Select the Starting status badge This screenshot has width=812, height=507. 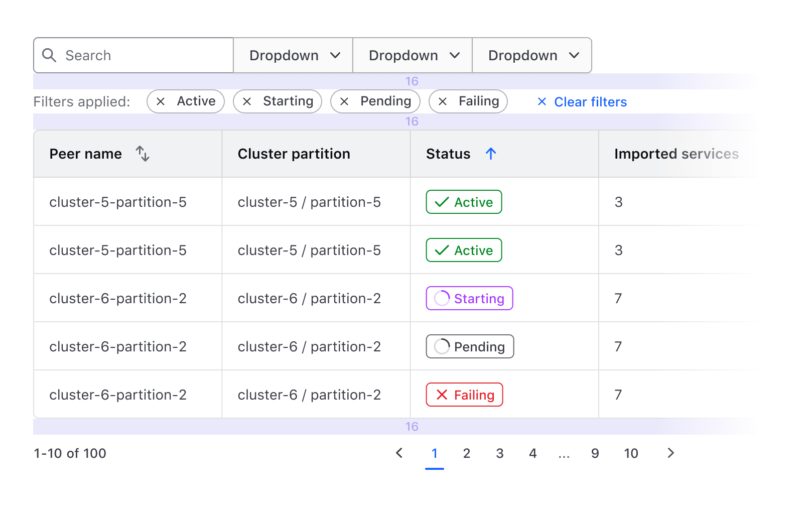469,299
